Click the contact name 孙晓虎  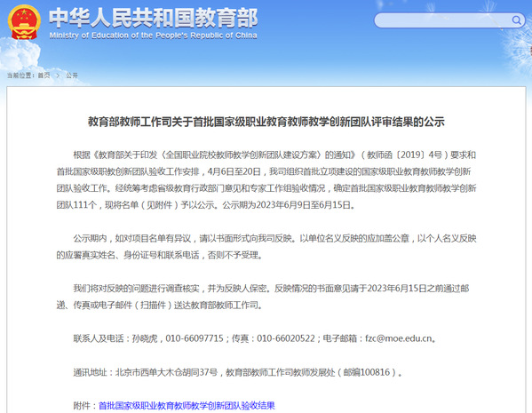pyautogui.click(x=145, y=338)
